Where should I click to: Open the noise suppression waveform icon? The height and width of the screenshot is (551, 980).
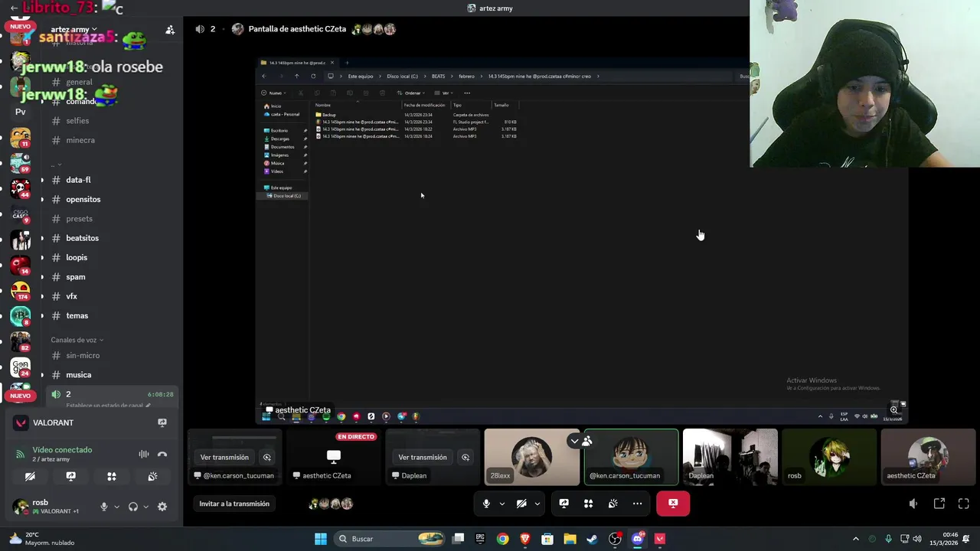click(144, 454)
